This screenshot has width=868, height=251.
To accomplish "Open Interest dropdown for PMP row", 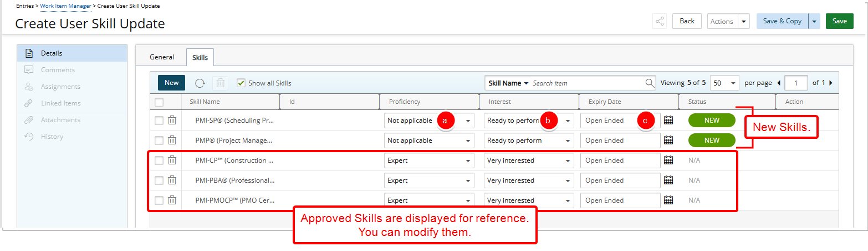I will pyautogui.click(x=529, y=140).
